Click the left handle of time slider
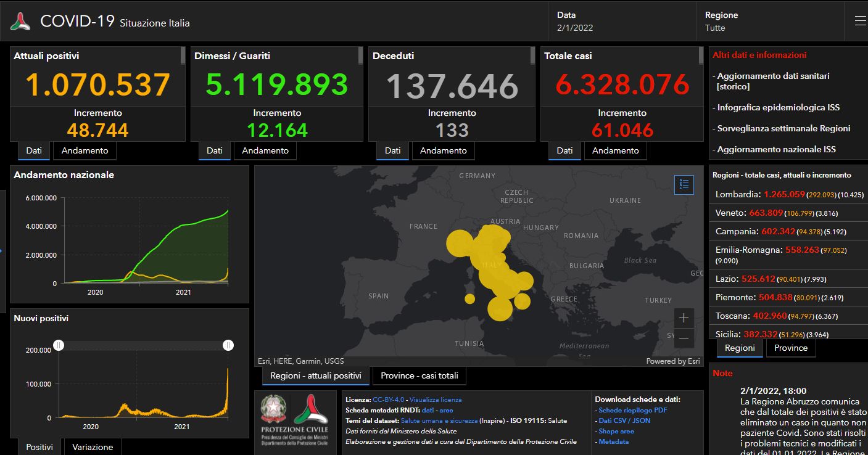Viewport: 868px width, 455px height. tap(59, 345)
